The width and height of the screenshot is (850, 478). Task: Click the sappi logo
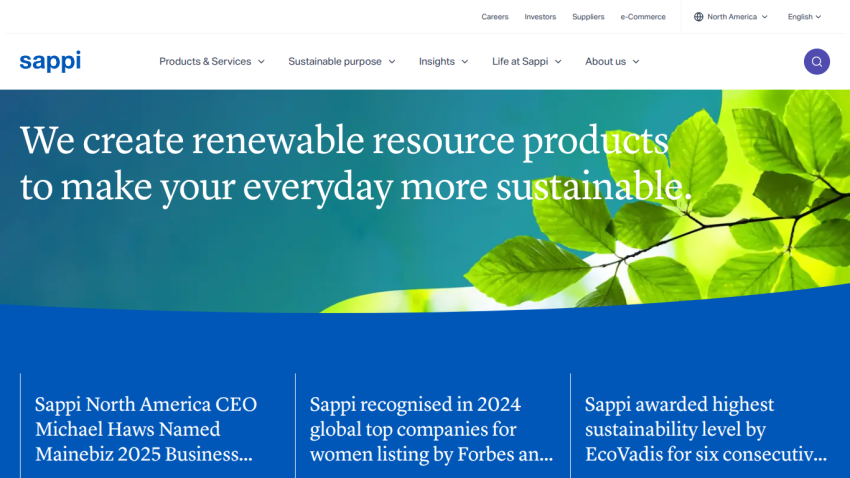[50, 61]
